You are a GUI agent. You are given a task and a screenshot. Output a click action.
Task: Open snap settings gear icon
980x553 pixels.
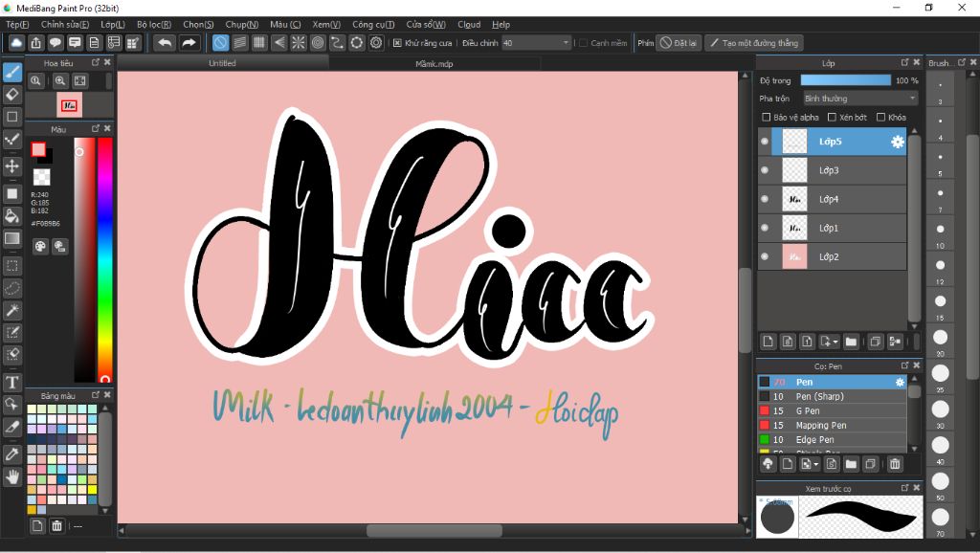(x=375, y=42)
